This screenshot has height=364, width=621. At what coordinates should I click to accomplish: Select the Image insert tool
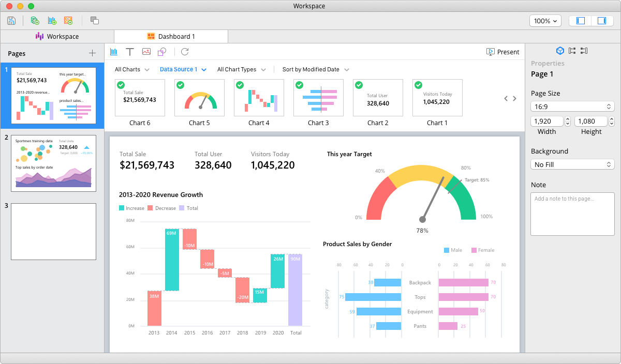146,52
